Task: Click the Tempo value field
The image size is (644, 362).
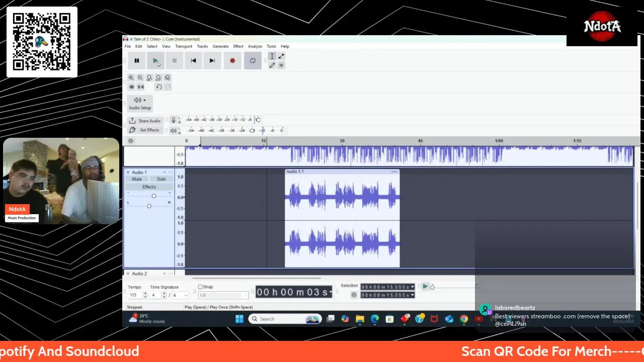Action: 135,295
